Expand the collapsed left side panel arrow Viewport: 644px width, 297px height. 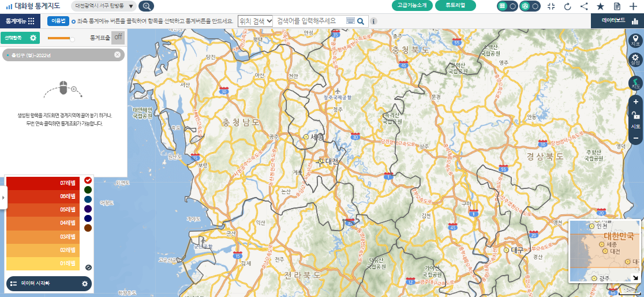click(x=3, y=198)
